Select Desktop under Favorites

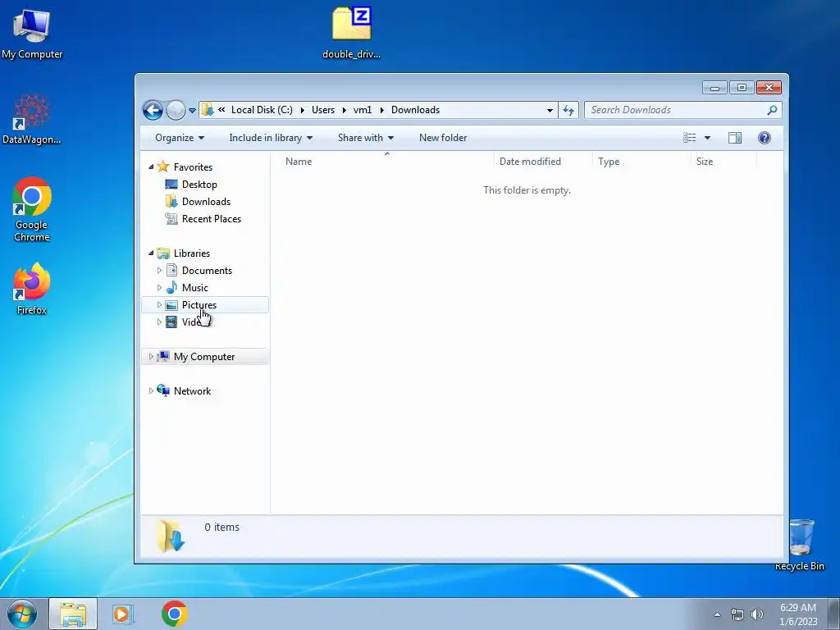click(x=199, y=185)
